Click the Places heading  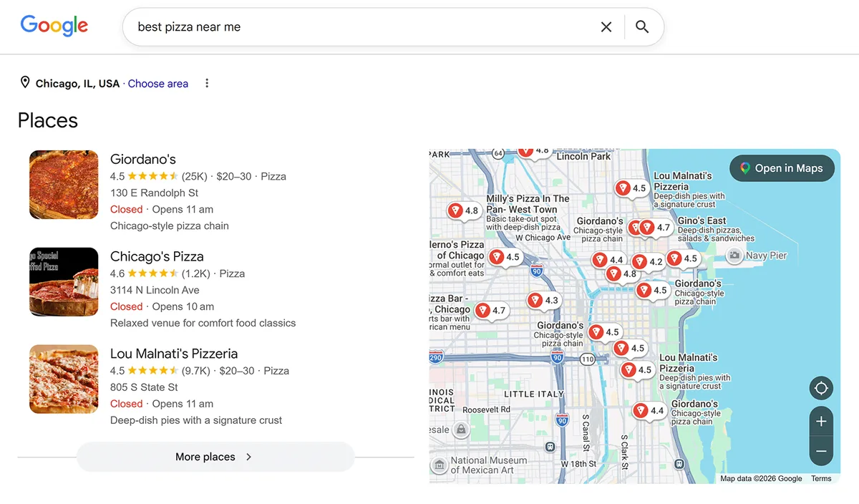[48, 120]
